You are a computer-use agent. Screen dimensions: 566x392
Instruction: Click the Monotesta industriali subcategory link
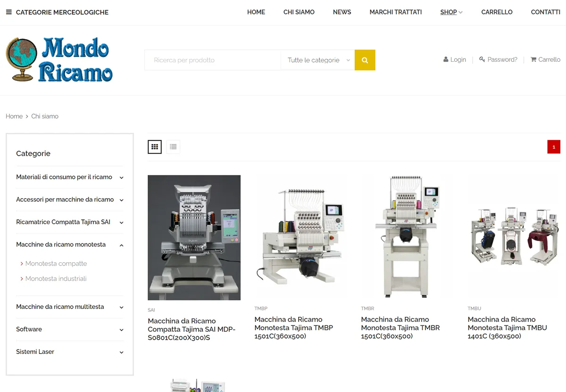pos(56,279)
